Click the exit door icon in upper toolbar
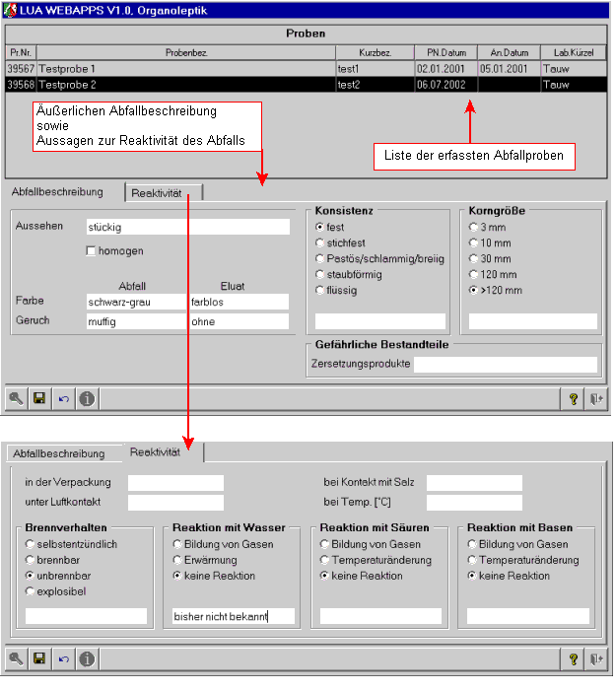The width and height of the screenshot is (616, 690). (596, 398)
